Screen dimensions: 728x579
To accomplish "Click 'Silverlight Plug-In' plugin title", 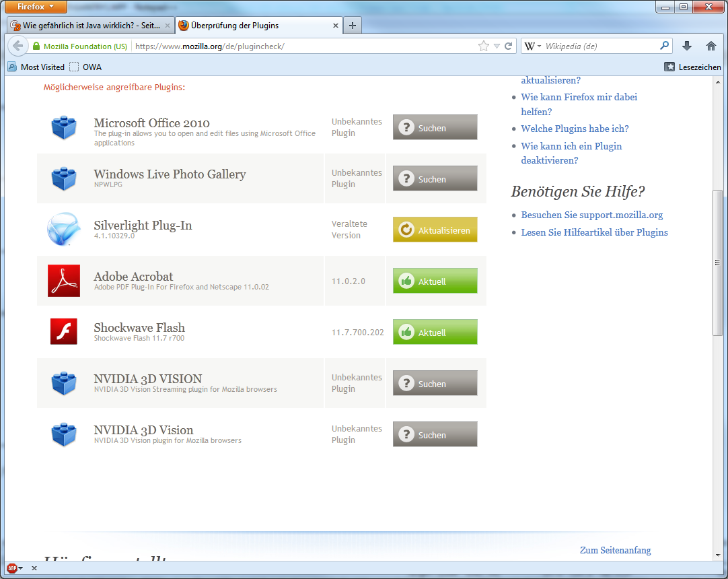I will (x=143, y=226).
